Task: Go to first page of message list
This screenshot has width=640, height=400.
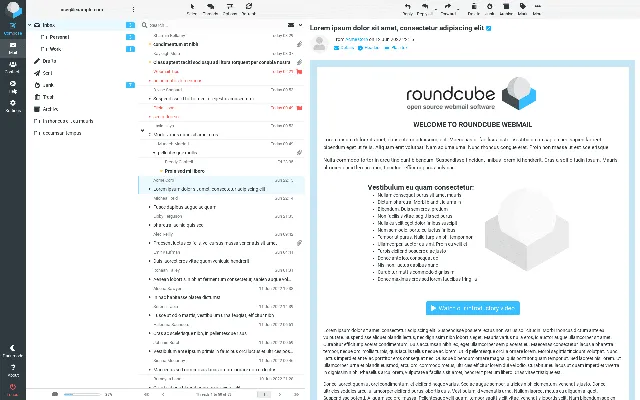Action: 147,394
